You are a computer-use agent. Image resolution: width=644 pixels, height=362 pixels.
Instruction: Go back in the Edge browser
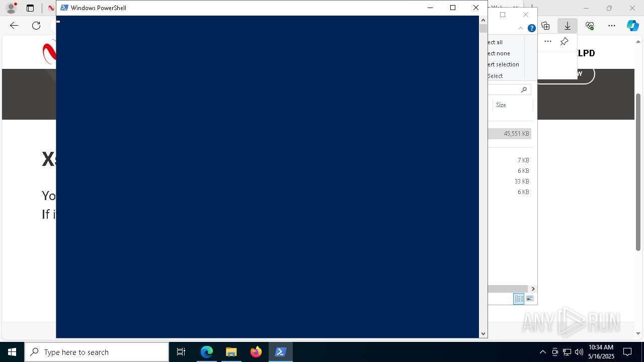point(14,26)
